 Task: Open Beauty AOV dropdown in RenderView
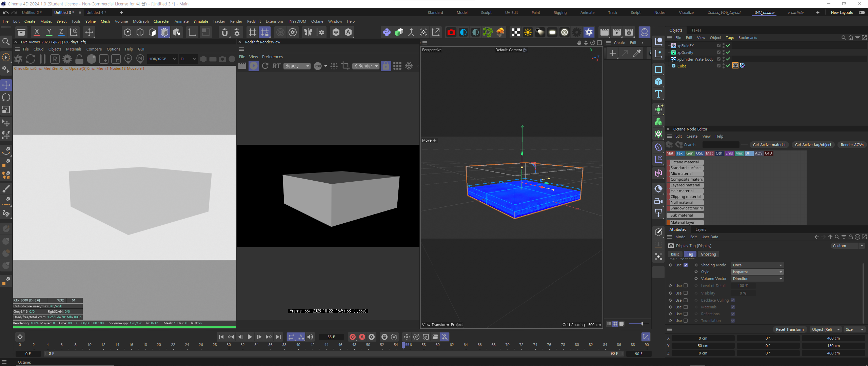coord(297,66)
